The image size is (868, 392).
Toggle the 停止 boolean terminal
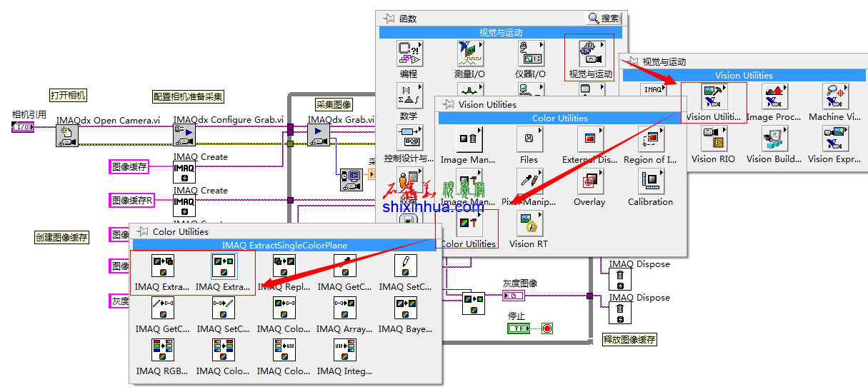(x=518, y=328)
